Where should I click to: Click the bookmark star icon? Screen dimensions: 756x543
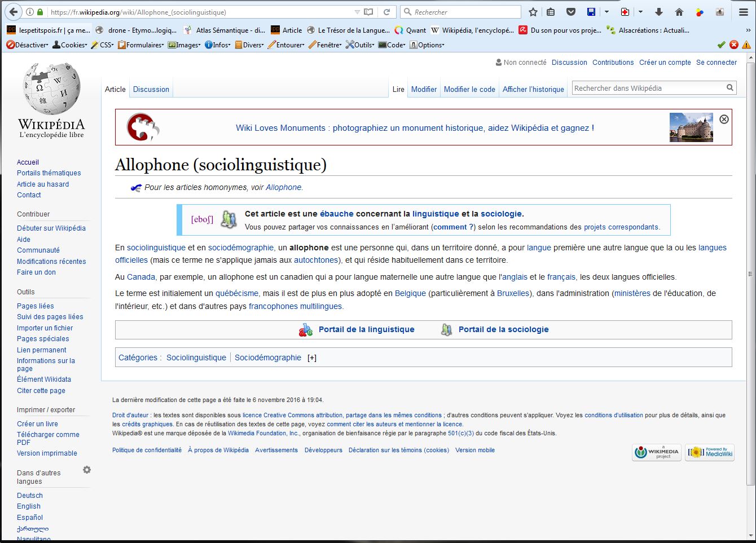(533, 12)
